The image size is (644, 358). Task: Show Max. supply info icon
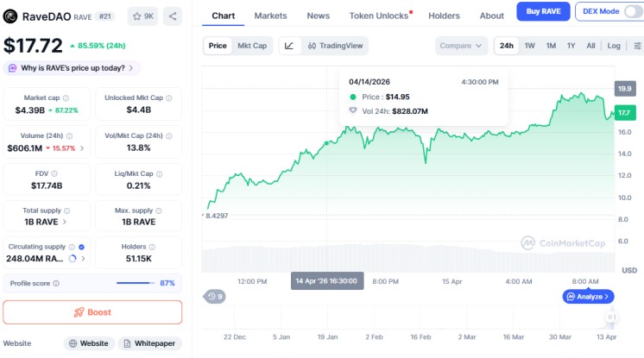159,210
